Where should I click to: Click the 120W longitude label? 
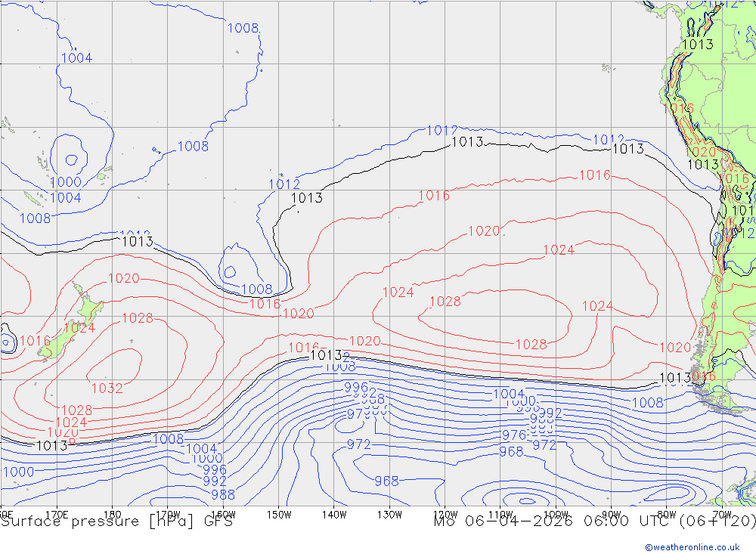point(445,515)
